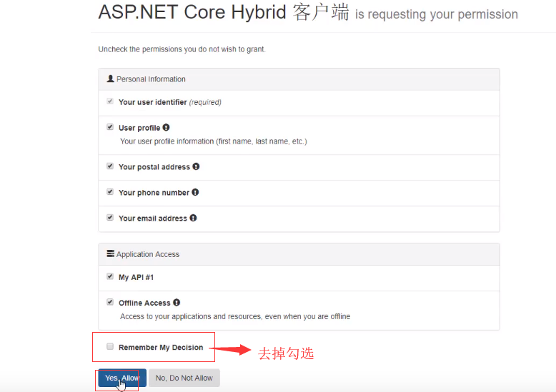Click the Yes, Allow button
Screen dimensions: 556x392
point(122,378)
